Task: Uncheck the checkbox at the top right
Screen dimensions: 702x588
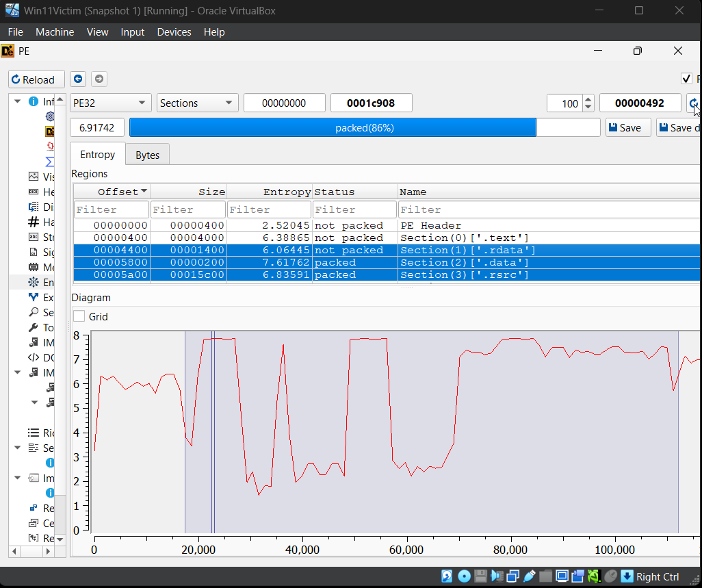Action: tap(686, 79)
